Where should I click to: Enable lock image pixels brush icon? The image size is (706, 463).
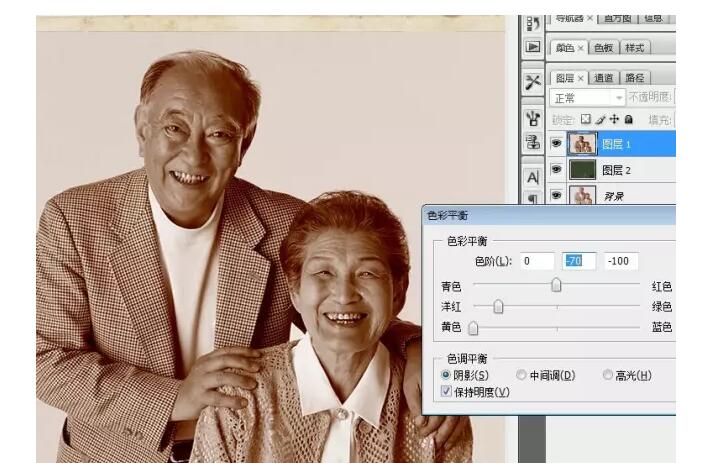[600, 119]
